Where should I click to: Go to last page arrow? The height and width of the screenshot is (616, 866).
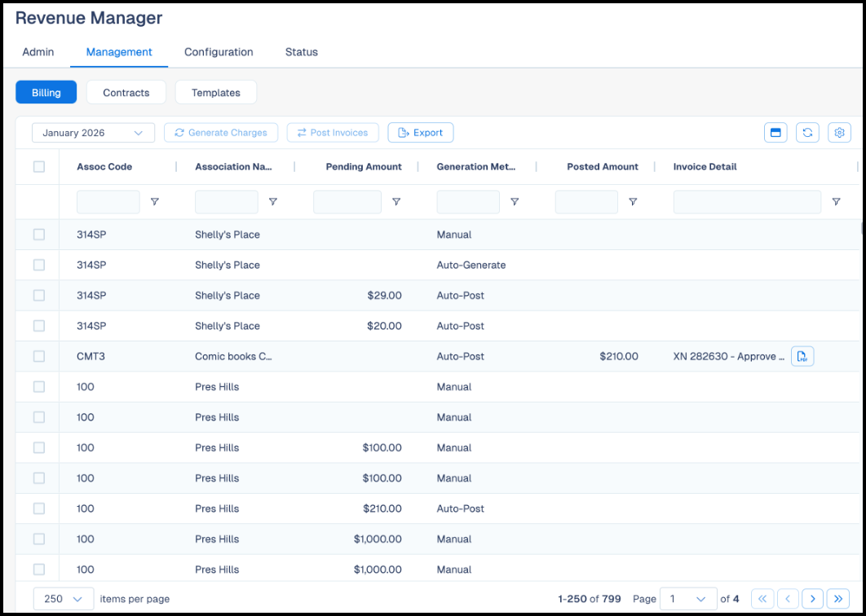837,599
